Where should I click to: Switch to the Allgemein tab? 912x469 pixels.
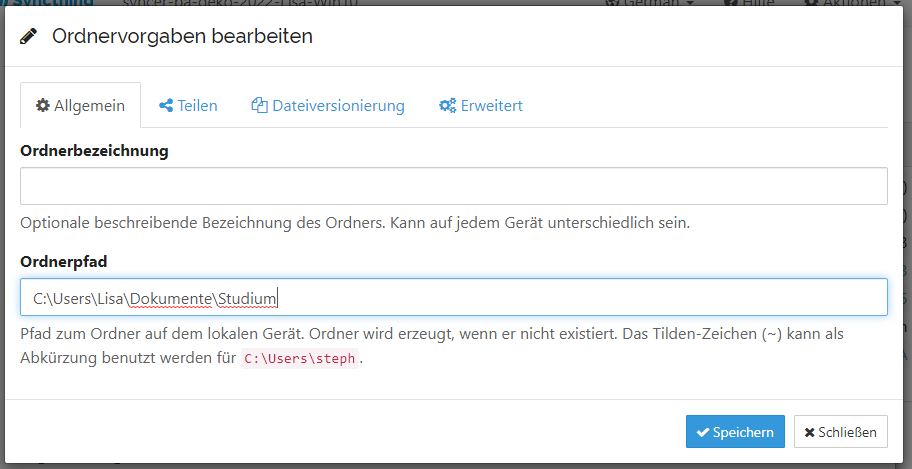(80, 105)
